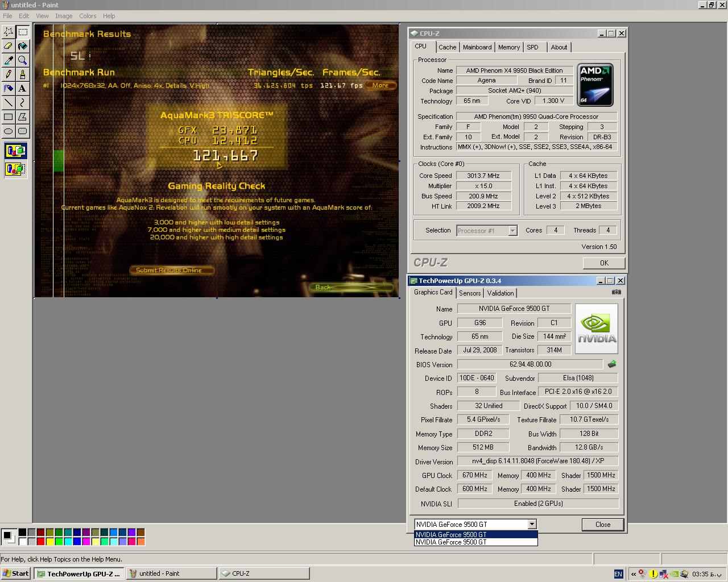
Task: Choose the Curve tool in Paint
Action: (x=22, y=103)
